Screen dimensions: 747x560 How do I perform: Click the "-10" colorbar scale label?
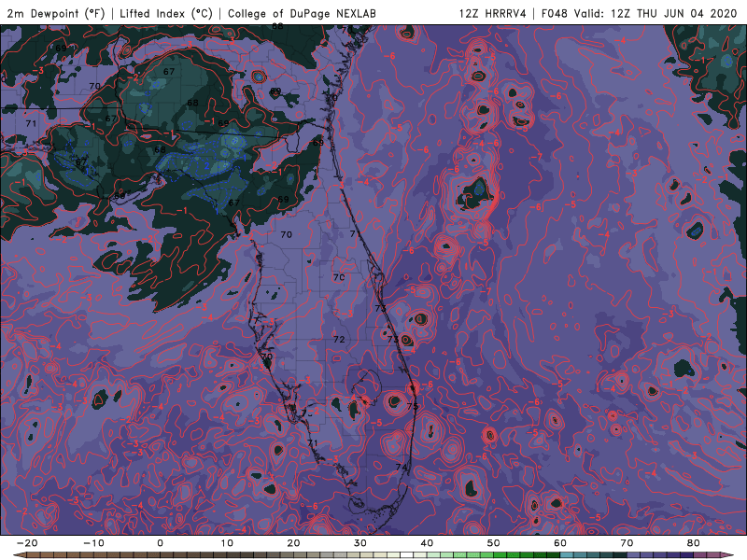(93, 543)
